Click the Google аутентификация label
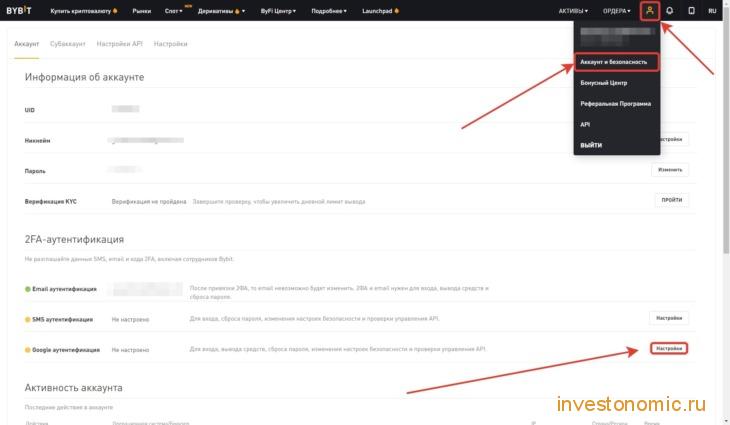 66,350
